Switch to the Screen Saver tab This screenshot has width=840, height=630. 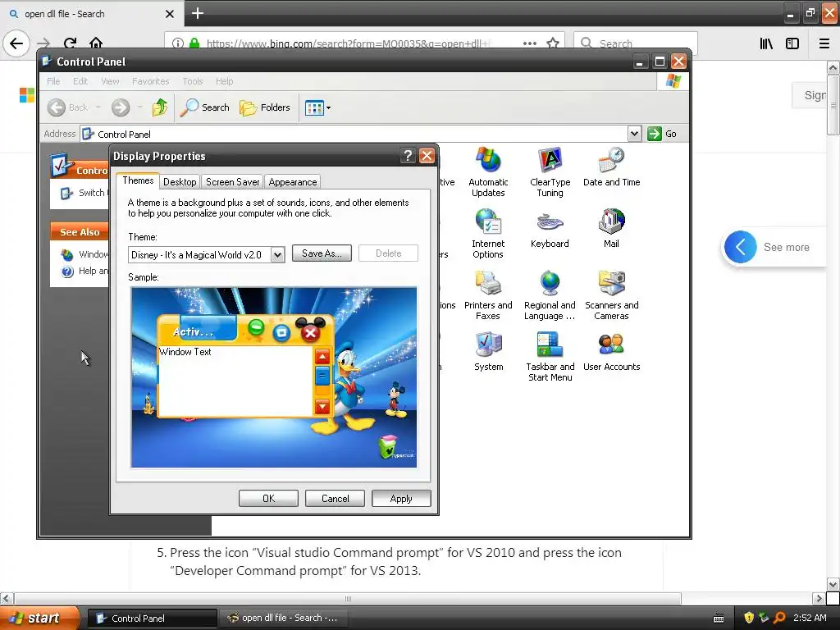(232, 182)
